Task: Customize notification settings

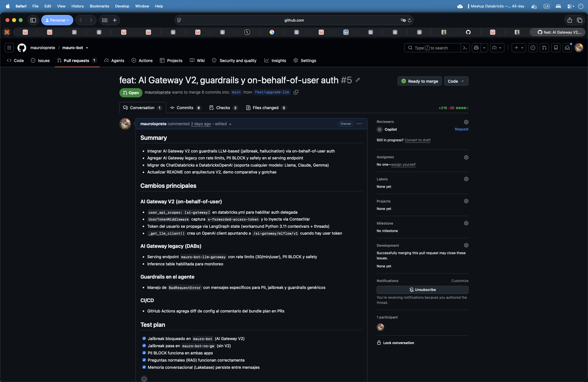Action: point(460,281)
